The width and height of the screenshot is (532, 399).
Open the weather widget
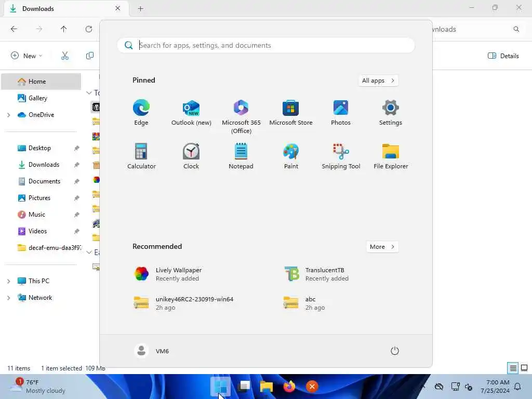pyautogui.click(x=37, y=387)
